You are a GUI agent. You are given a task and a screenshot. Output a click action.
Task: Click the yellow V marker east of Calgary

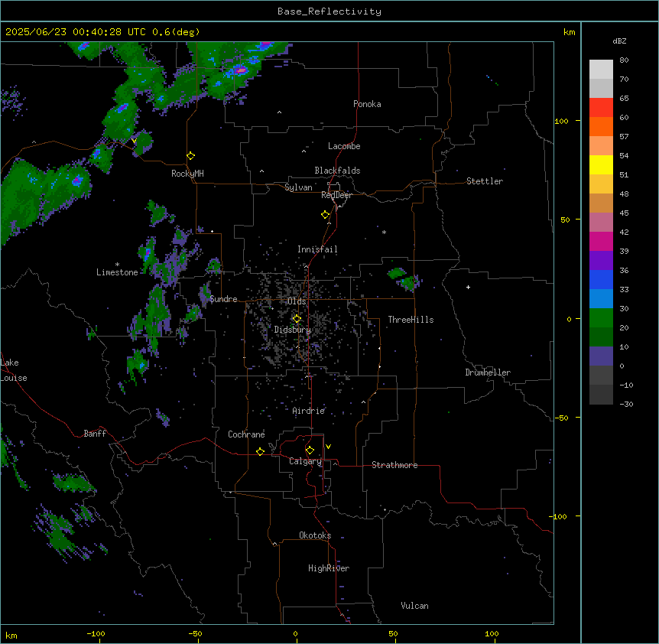tap(328, 447)
